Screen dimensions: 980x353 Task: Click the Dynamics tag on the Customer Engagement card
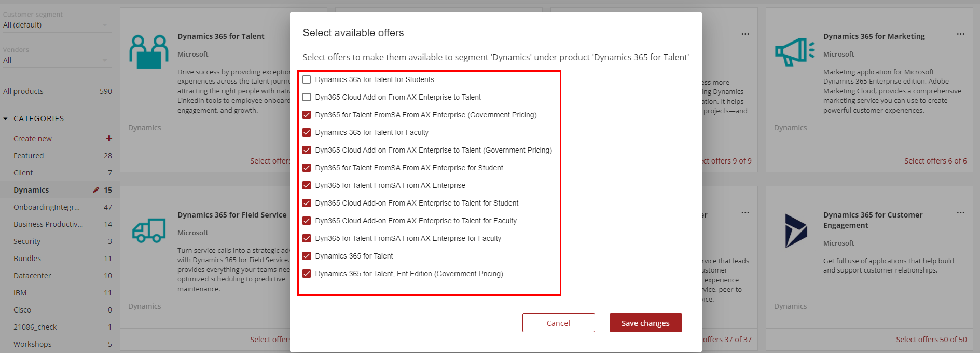tap(790, 306)
